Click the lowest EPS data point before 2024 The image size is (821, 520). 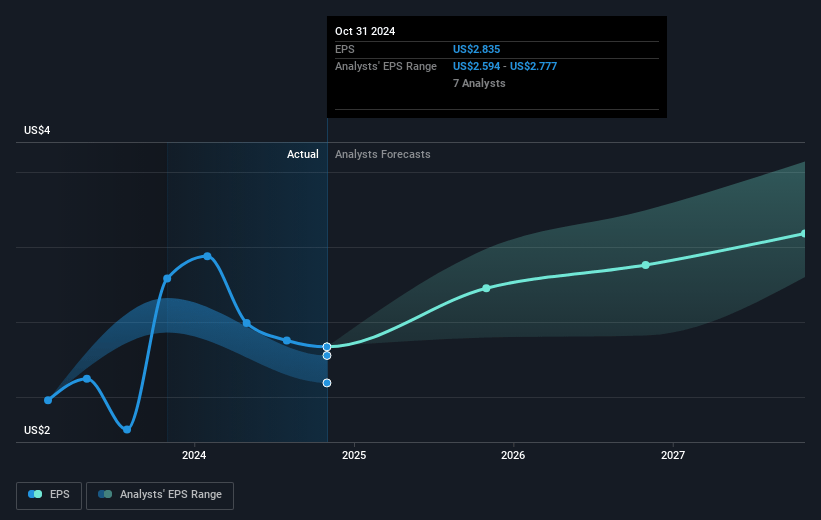pos(127,429)
